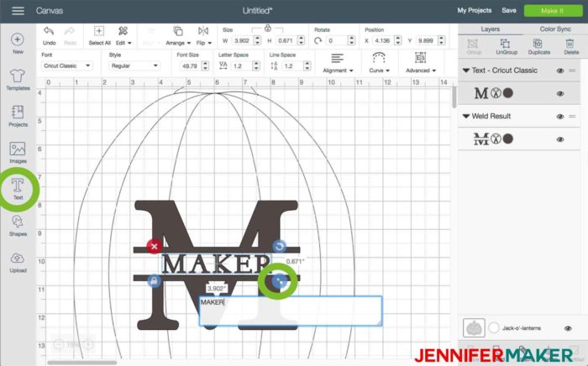The height and width of the screenshot is (366, 588).
Task: Open the Curve dropdown
Action: coord(379,63)
